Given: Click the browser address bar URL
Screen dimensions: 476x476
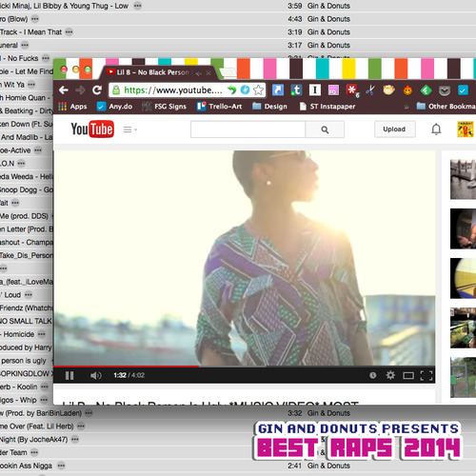Looking at the screenshot, I should (x=173, y=90).
